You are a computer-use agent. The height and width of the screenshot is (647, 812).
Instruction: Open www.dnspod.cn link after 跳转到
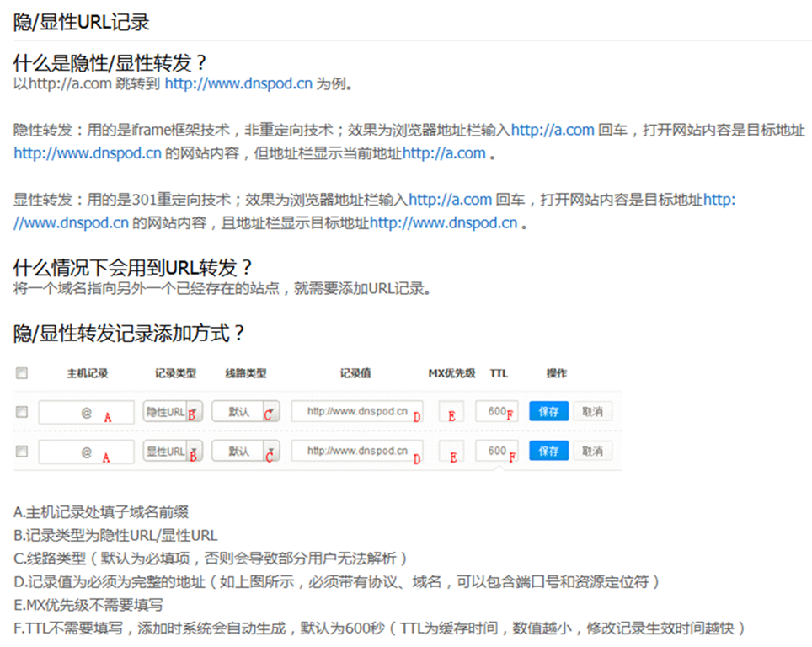pos(238,83)
